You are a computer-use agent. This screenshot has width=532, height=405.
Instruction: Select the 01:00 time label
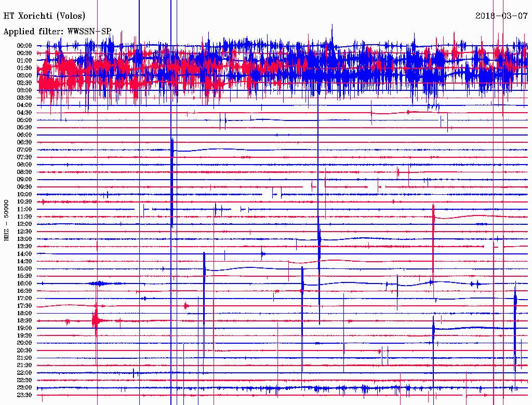click(24, 60)
